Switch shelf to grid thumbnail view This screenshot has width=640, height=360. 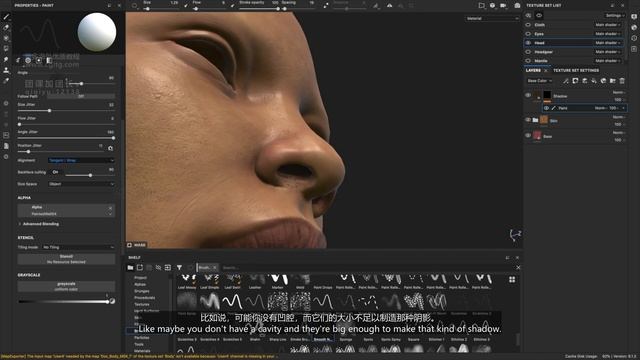pos(512,280)
